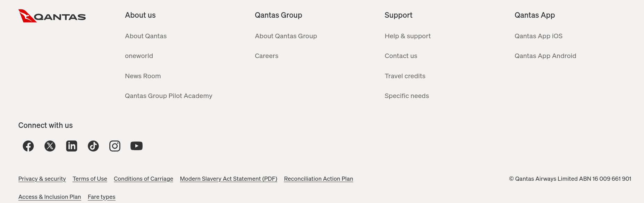
Task: Open the Qantas Facebook page icon
Action: (28, 146)
